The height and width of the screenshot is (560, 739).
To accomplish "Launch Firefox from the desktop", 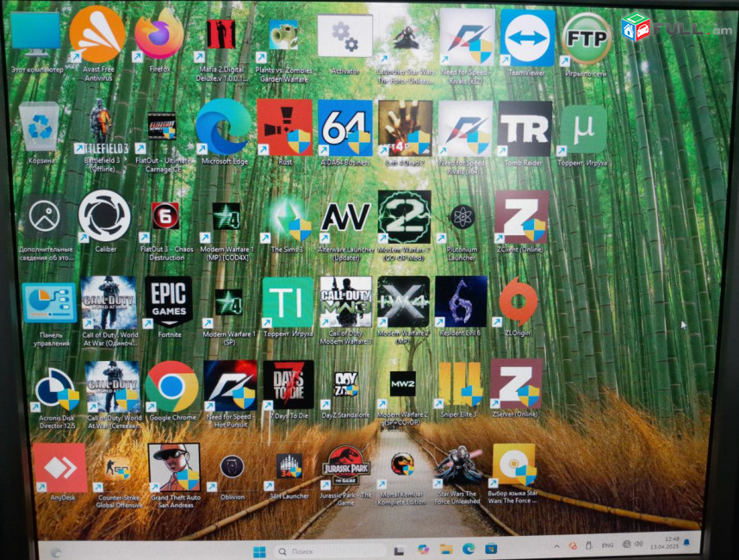I will tap(158, 34).
